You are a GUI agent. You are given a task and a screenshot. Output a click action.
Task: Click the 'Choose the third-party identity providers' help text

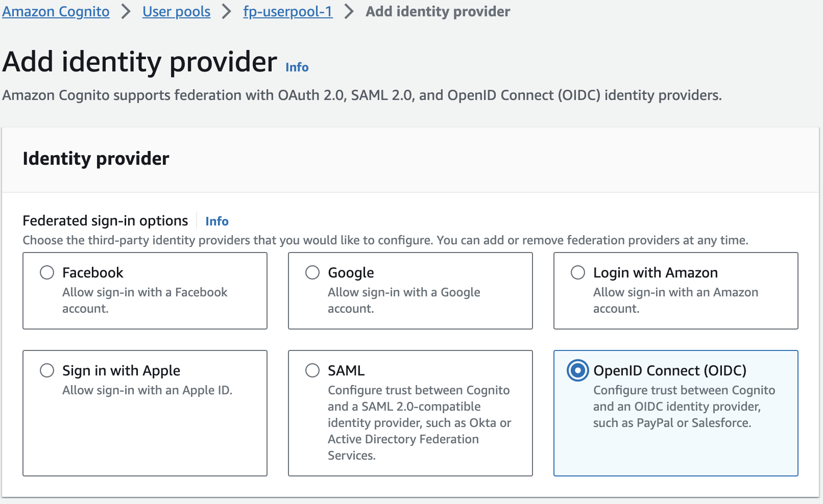pyautogui.click(x=385, y=240)
